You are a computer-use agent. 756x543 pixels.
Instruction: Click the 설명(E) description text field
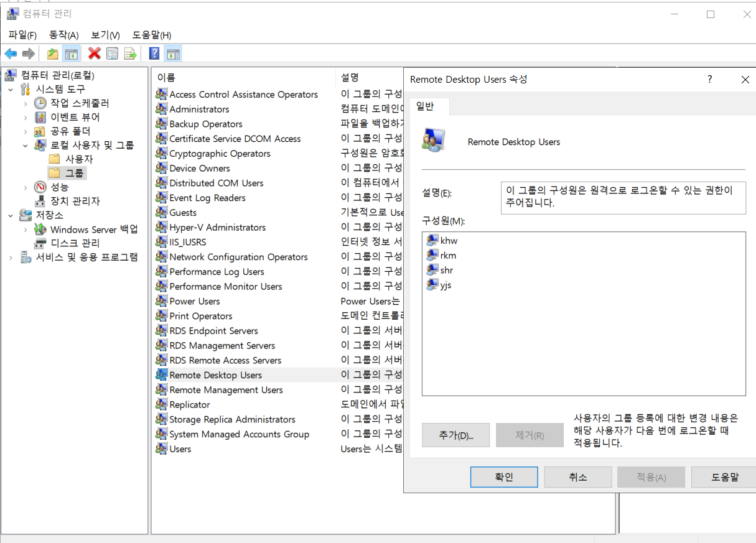click(623, 197)
